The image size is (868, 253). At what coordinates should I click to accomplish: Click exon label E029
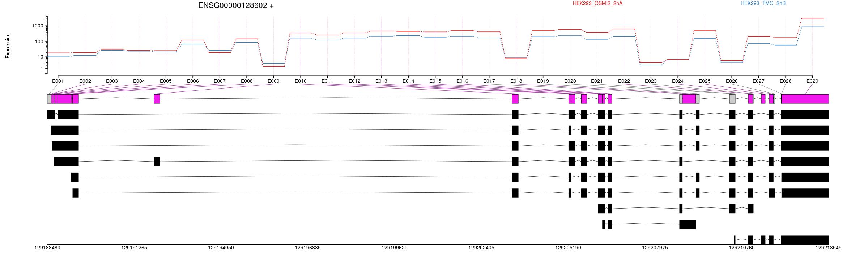(812, 81)
